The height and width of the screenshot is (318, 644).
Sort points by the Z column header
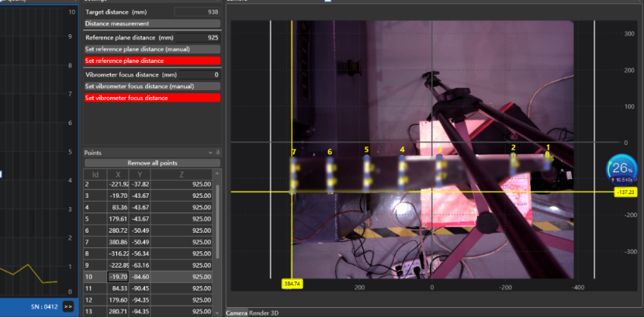pyautogui.click(x=181, y=175)
